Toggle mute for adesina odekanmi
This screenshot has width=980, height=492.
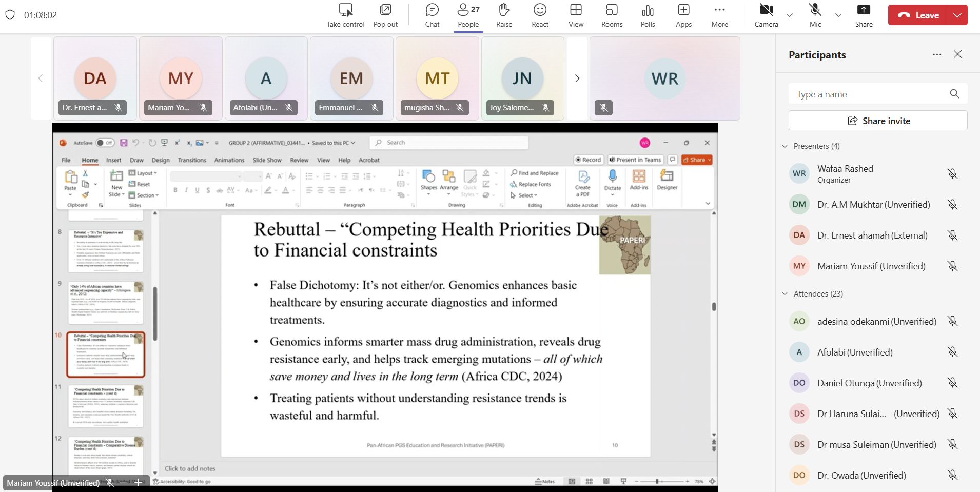[952, 321]
